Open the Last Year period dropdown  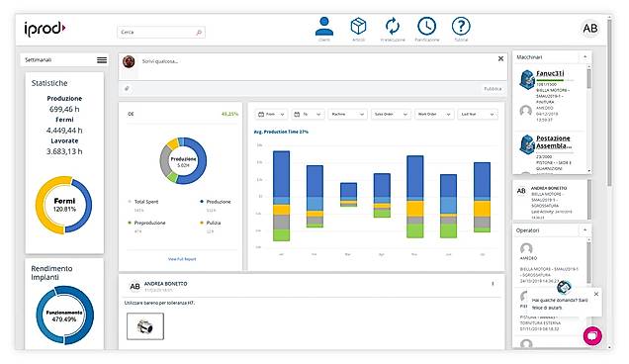click(478, 115)
